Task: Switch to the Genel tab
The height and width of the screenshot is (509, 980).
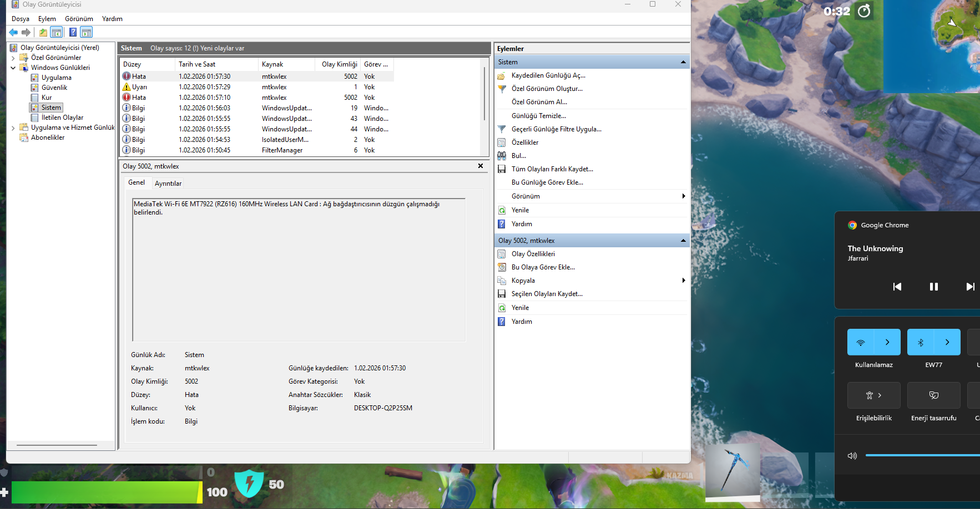Action: 137,182
